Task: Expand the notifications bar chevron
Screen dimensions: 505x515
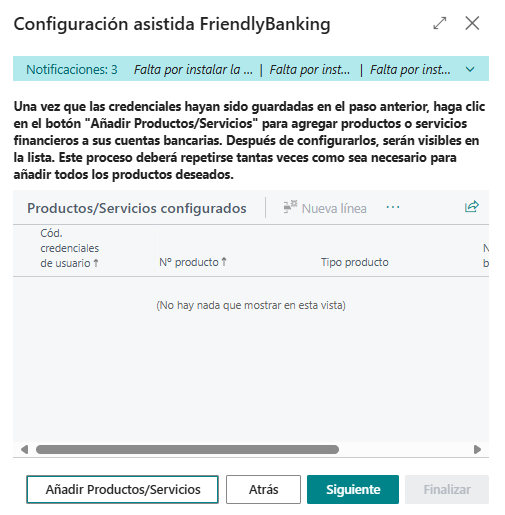Action: click(470, 70)
